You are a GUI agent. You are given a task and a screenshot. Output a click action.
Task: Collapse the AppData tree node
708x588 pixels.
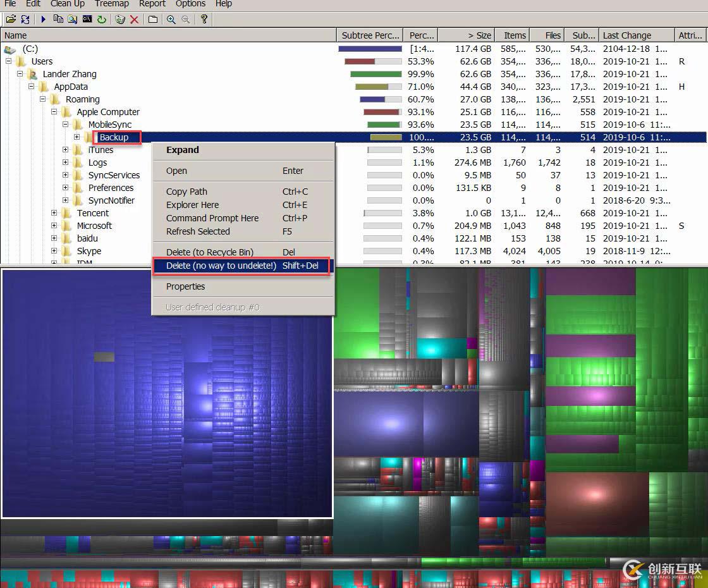(31, 86)
